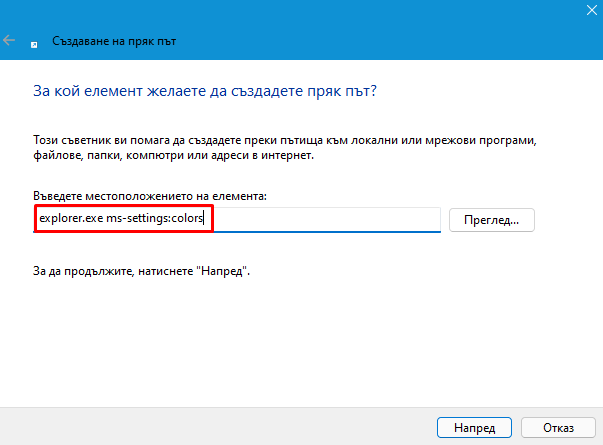
Task: Click the description paragraph starting 'Този съветник ви помага'
Action: pyautogui.click(x=285, y=148)
